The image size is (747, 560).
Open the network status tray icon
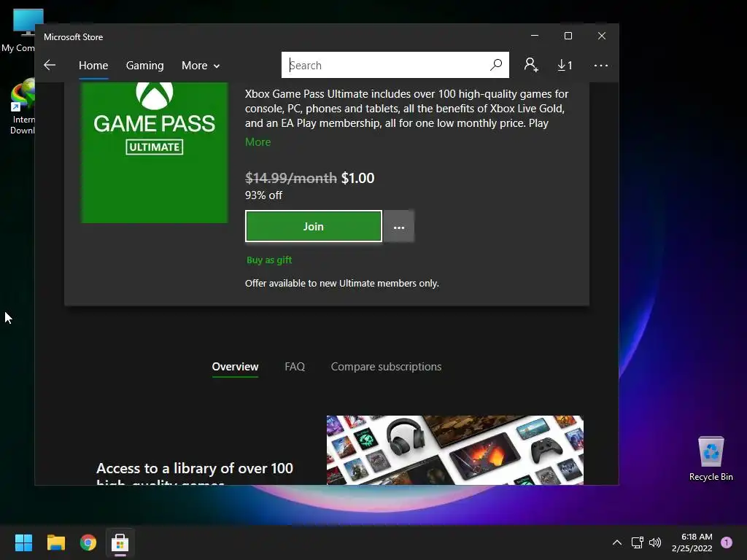pos(638,542)
